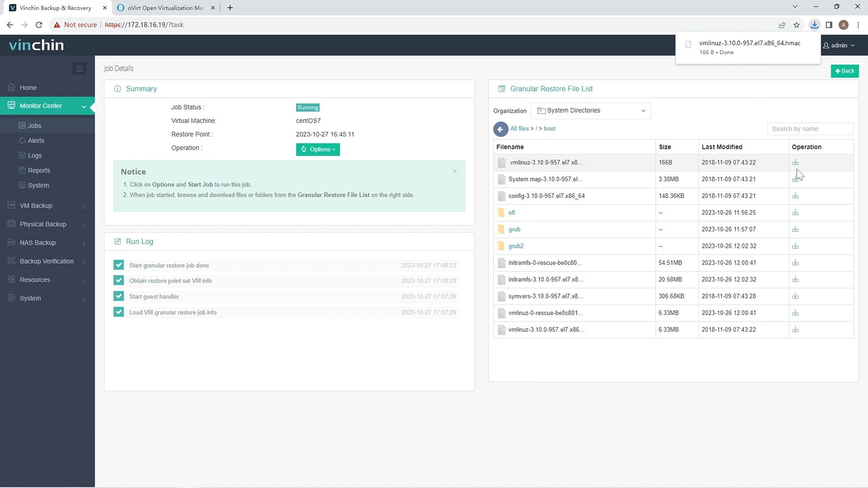868x488 pixels.
Task: Select the Reports menu item in sidebar
Action: pyautogui.click(x=39, y=170)
